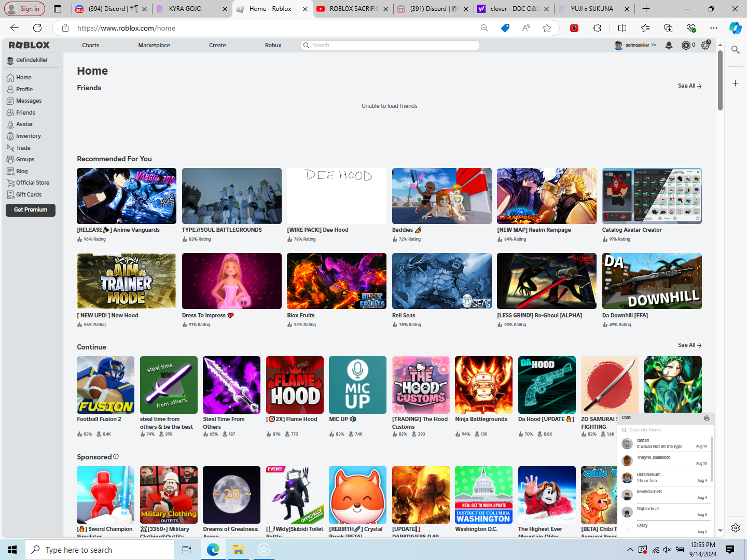This screenshot has height=560, width=747.
Task: Open Trade in the sidebar
Action: pyautogui.click(x=19, y=148)
